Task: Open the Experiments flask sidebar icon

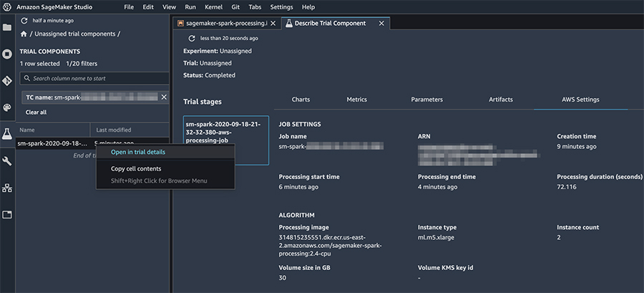Action: [x=7, y=133]
